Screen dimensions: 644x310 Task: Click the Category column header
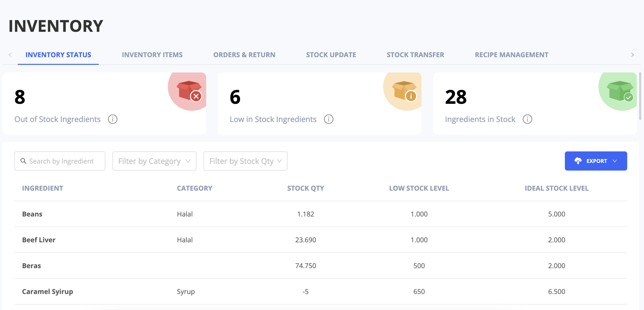194,188
